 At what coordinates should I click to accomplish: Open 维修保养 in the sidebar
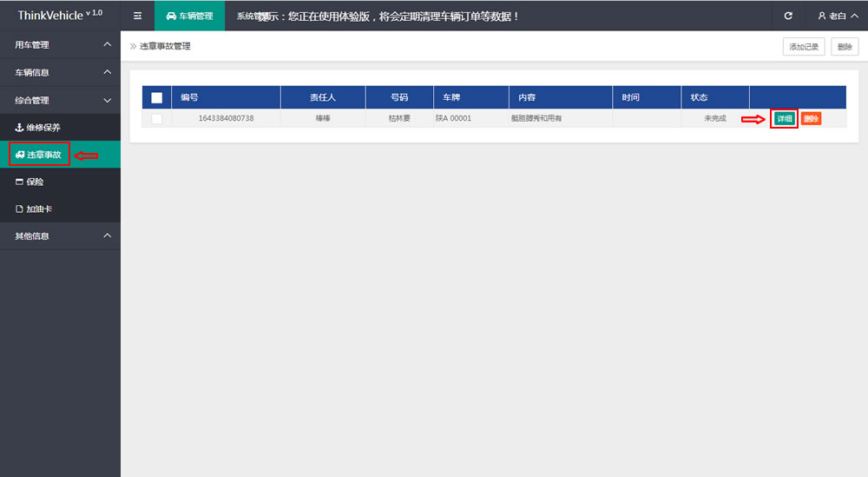pyautogui.click(x=61, y=128)
